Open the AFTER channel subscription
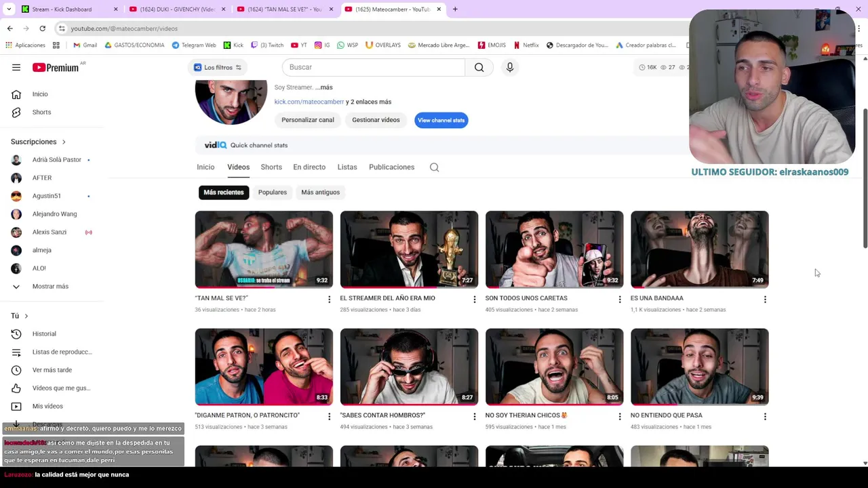This screenshot has width=868, height=488. (42, 178)
